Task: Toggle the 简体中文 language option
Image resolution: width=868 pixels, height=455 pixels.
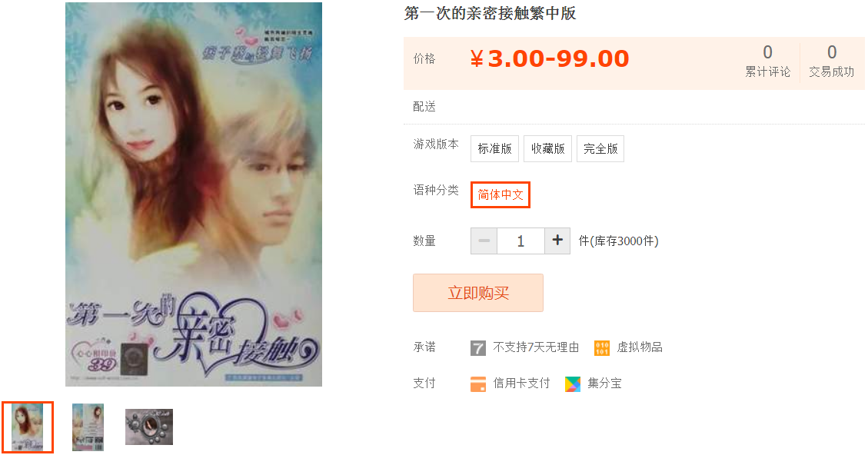Action: point(501,195)
